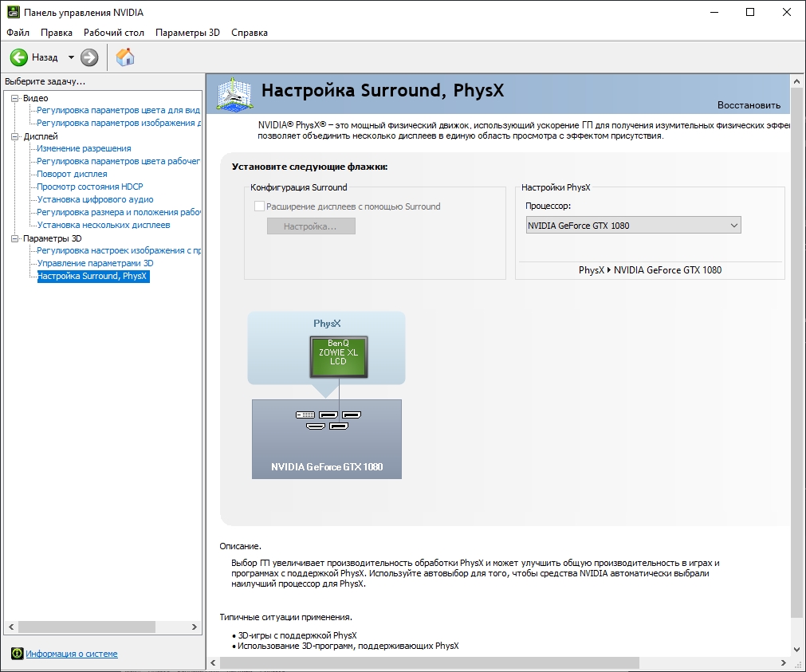Open Изменение разрешения task
The height and width of the screenshot is (672, 806).
pos(84,148)
